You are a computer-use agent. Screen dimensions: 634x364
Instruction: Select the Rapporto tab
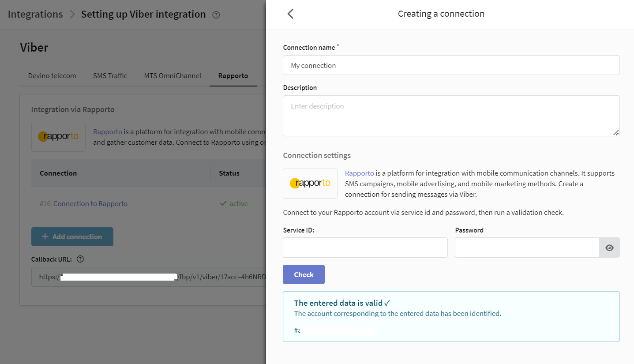[x=233, y=75]
